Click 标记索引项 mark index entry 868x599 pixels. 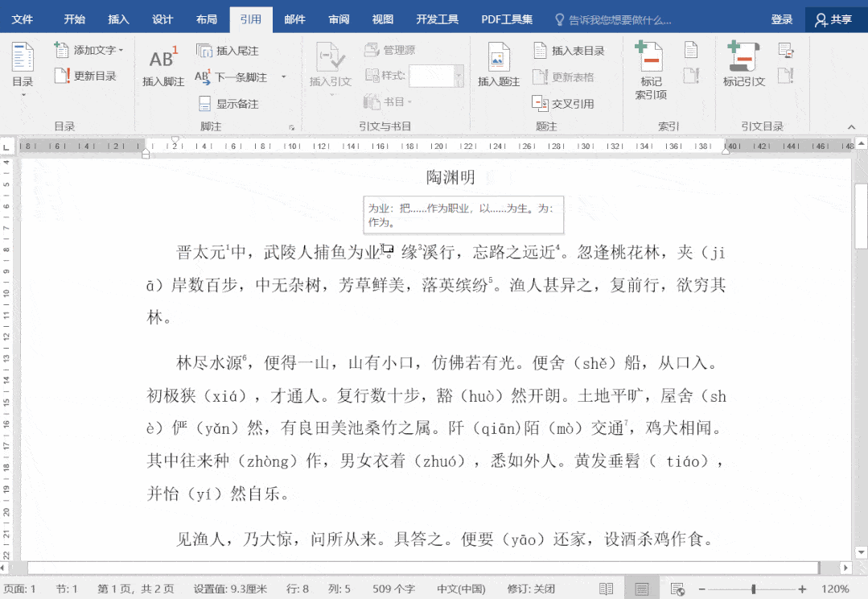click(651, 71)
